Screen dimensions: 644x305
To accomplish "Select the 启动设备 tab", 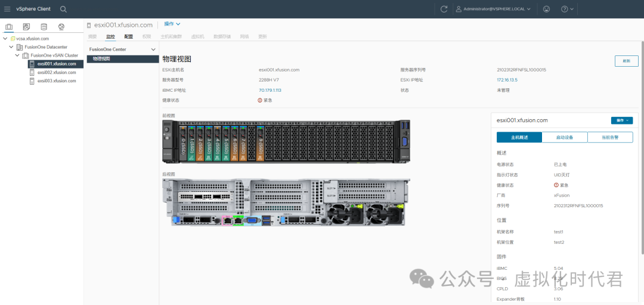I will coord(565,138).
